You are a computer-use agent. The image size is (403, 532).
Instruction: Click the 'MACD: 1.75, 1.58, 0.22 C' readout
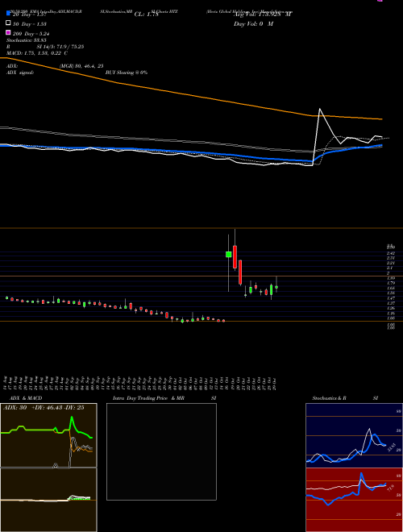[36, 53]
